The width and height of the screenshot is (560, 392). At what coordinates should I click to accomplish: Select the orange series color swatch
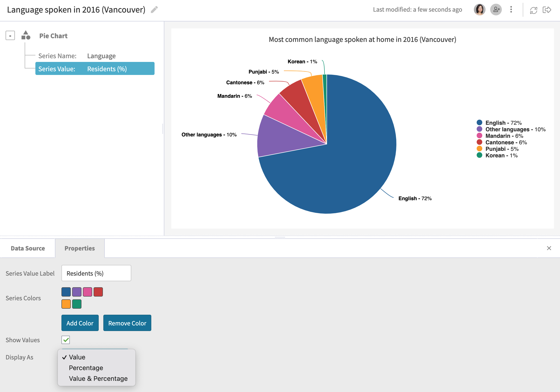(66, 304)
